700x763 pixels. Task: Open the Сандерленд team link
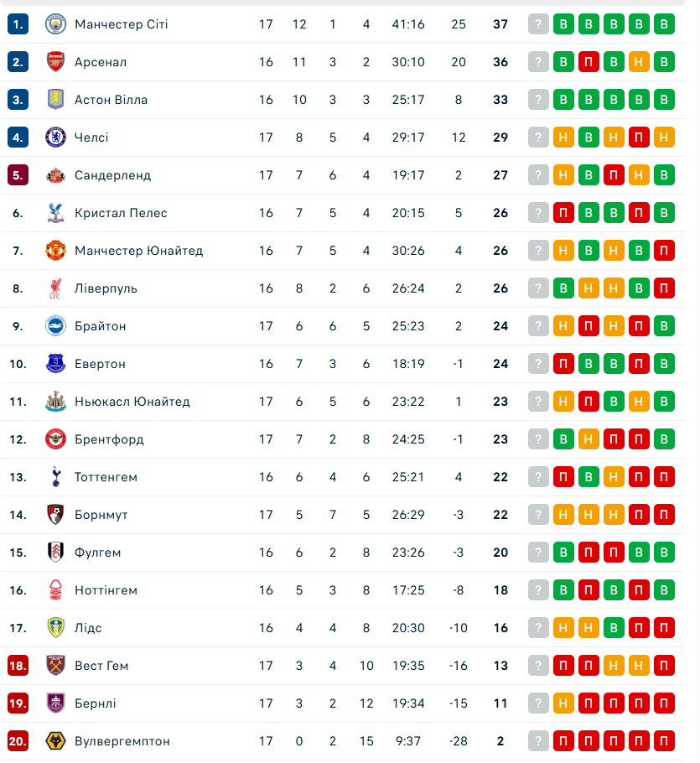pyautogui.click(x=112, y=175)
